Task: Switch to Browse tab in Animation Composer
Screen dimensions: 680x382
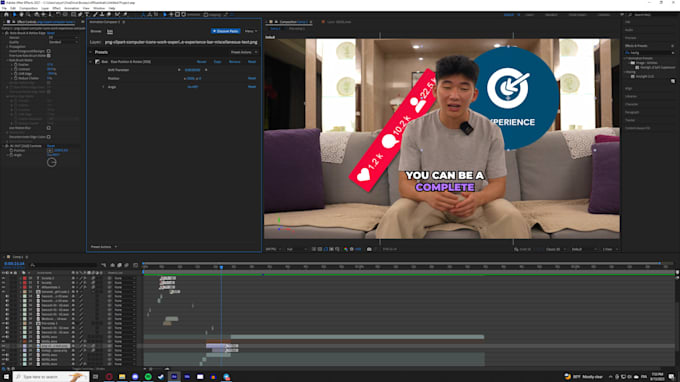Action: (96, 31)
